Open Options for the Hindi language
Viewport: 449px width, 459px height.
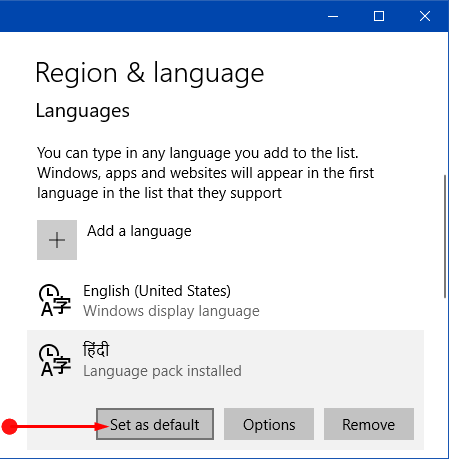point(269,424)
